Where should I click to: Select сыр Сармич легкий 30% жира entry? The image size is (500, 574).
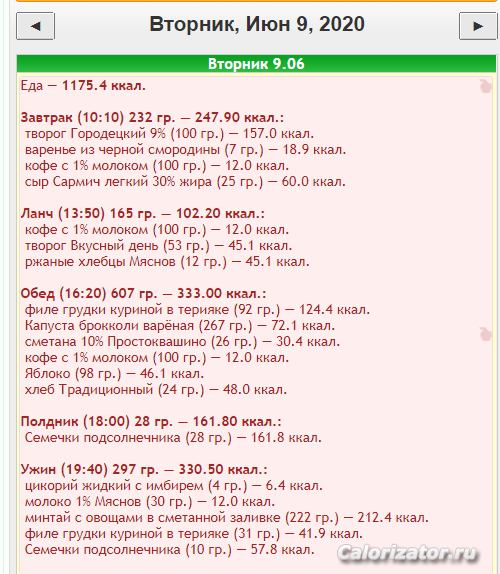pyautogui.click(x=185, y=182)
